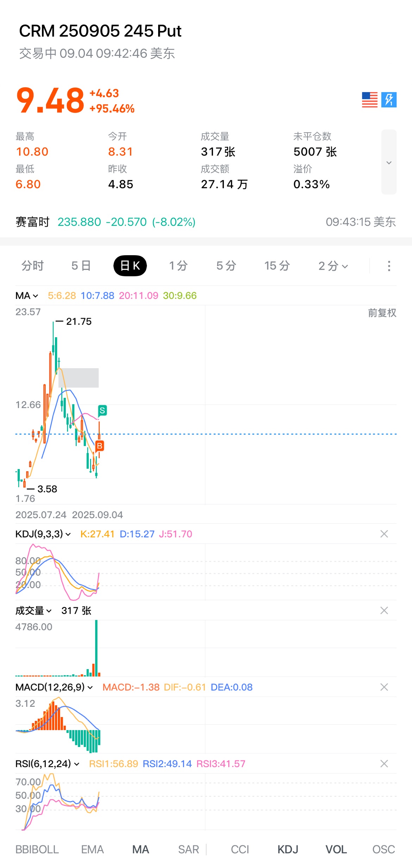
Task: Tap the 前复权 adjustment button
Action: [x=382, y=313]
